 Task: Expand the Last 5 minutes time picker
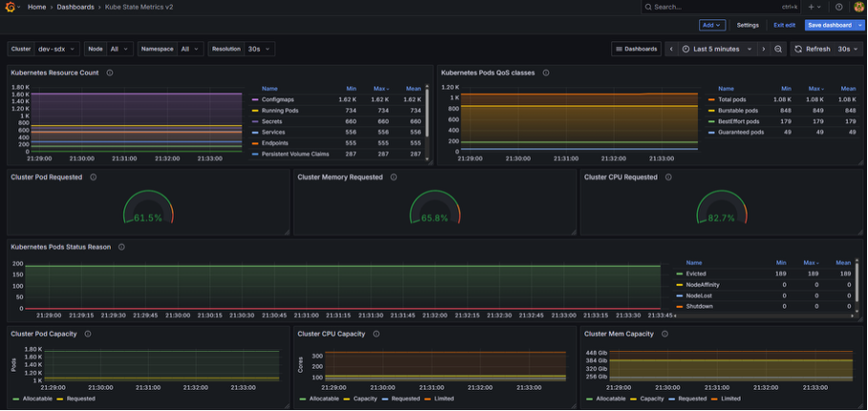click(716, 49)
